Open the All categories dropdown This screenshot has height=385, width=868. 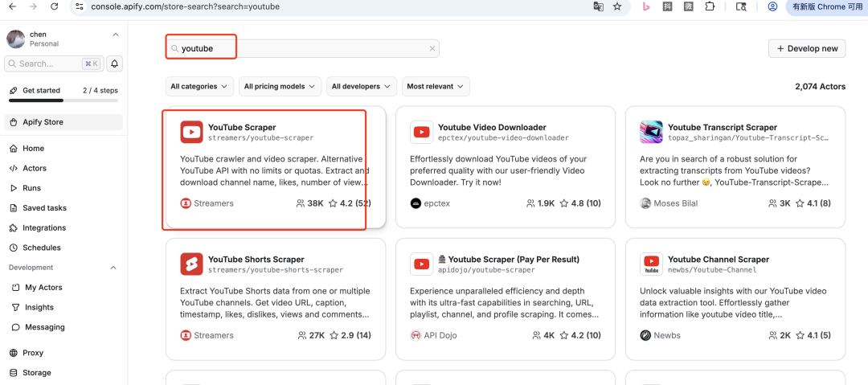(x=199, y=86)
